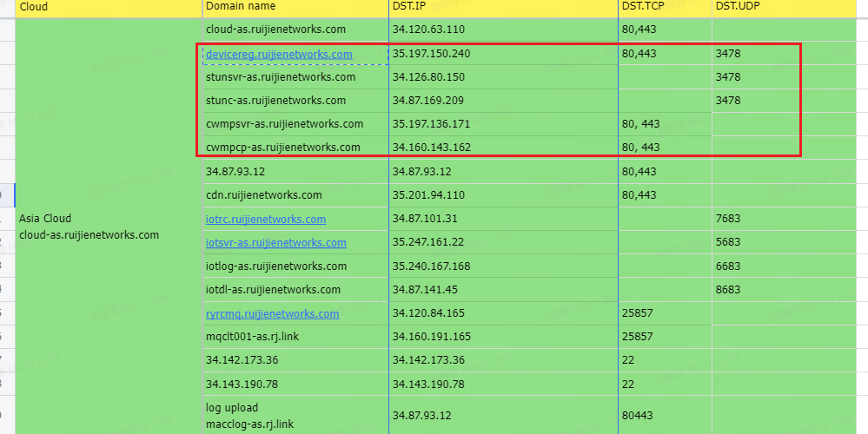Click UDP 3478 in the stunsvr-as row
868x434 pixels.
click(x=784, y=77)
